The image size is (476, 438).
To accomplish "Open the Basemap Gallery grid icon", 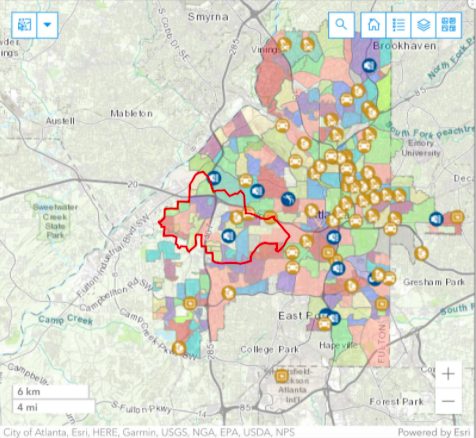I will click(449, 25).
